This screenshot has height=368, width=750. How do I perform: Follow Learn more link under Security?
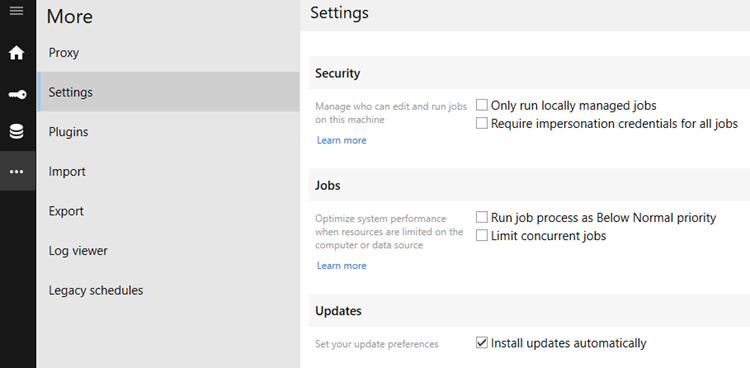[x=342, y=140]
